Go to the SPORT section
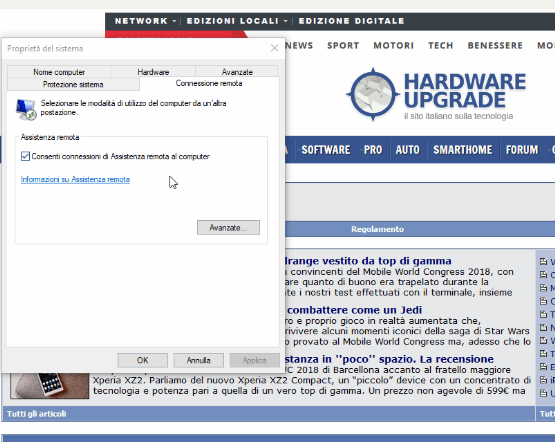Screen dimensions: 555x442 coord(343,46)
